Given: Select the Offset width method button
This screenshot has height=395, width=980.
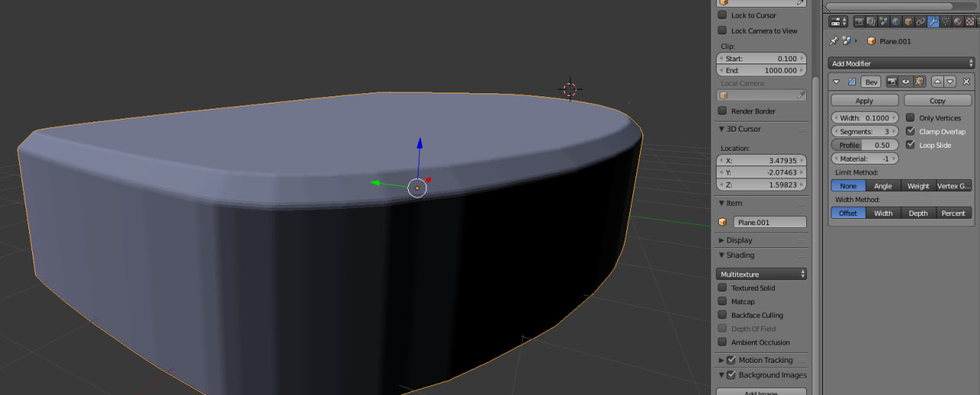Looking at the screenshot, I should [x=848, y=214].
